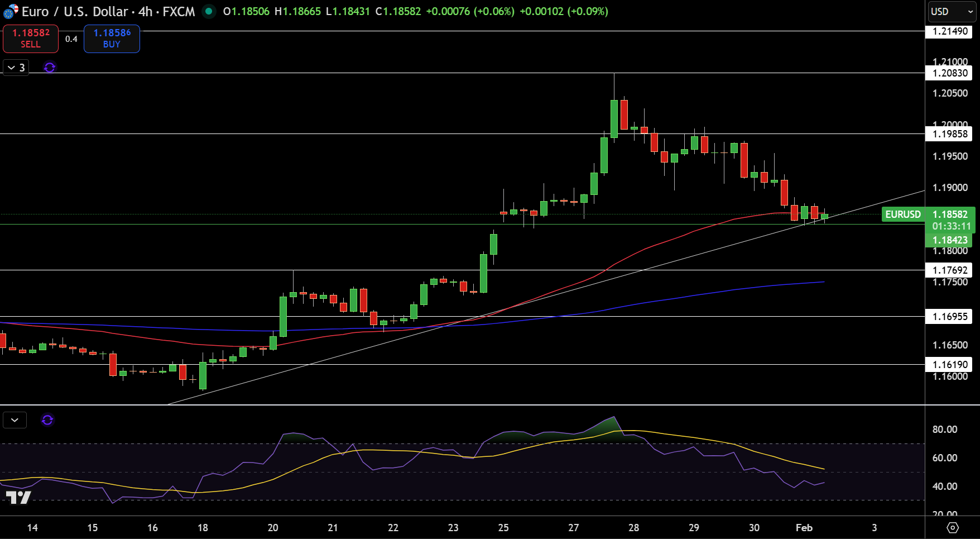Click the 0.4 spread value
This screenshot has width=980, height=539.
click(71, 39)
